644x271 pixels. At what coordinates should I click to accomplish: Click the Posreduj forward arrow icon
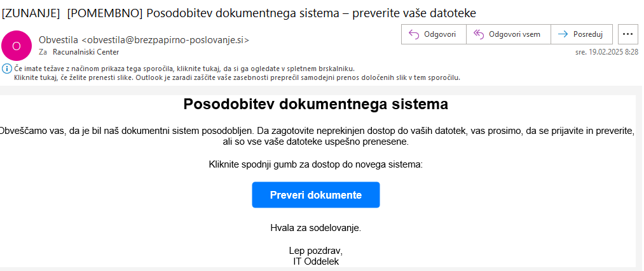(563, 34)
